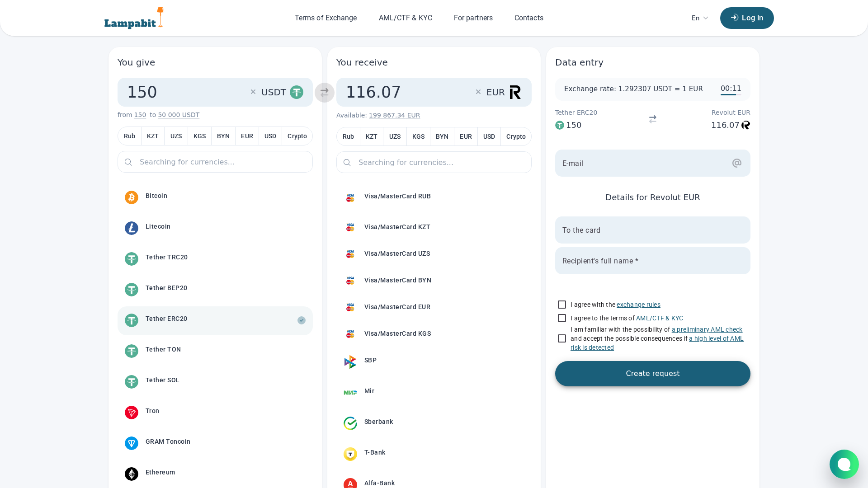Choose Tether BEP20 currency
Image resolution: width=868 pixels, height=488 pixels.
pyautogui.click(x=215, y=290)
